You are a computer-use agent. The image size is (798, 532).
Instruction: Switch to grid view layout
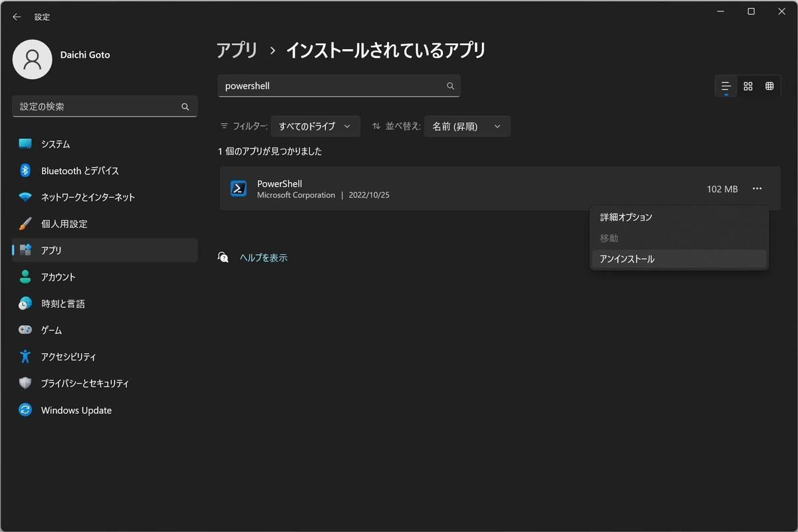coord(748,86)
